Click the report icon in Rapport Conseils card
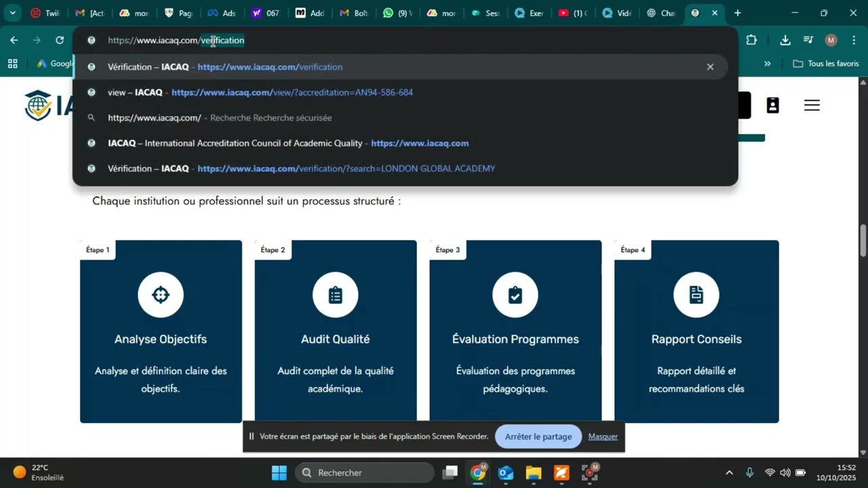Image resolution: width=868 pixels, height=488 pixels. (696, 295)
